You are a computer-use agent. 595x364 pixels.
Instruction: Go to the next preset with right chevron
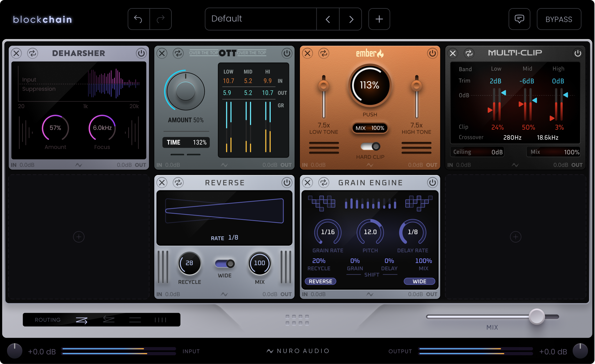tap(351, 19)
